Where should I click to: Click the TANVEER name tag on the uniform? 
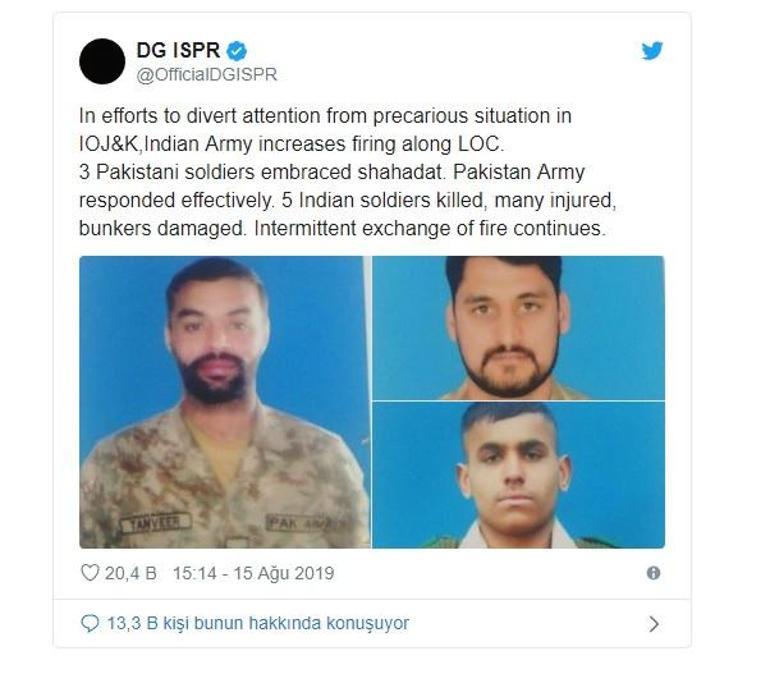tap(156, 523)
